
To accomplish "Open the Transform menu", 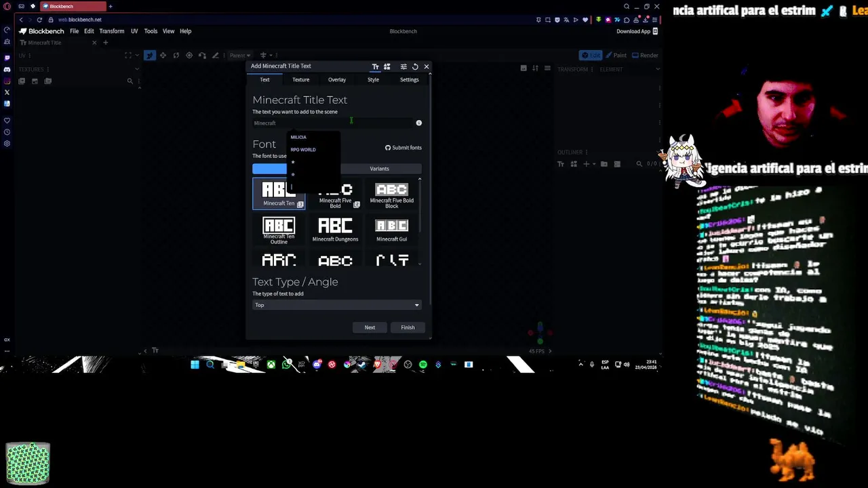I will pyautogui.click(x=111, y=31).
